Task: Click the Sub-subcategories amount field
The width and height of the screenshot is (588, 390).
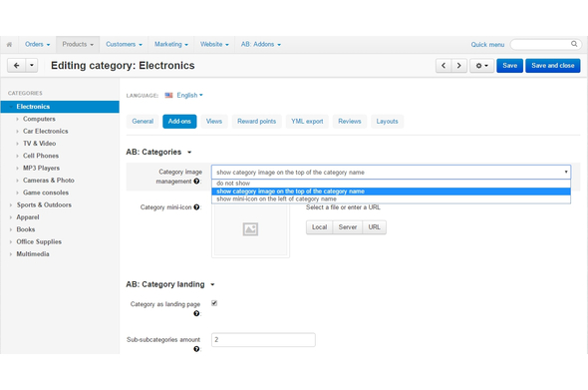Action: pyautogui.click(x=263, y=340)
